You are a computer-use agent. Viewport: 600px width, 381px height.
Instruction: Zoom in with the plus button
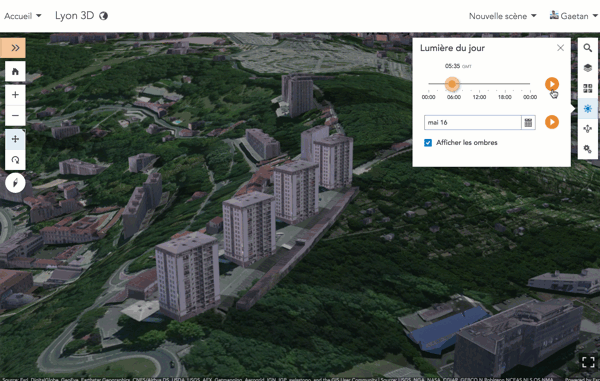tap(15, 95)
